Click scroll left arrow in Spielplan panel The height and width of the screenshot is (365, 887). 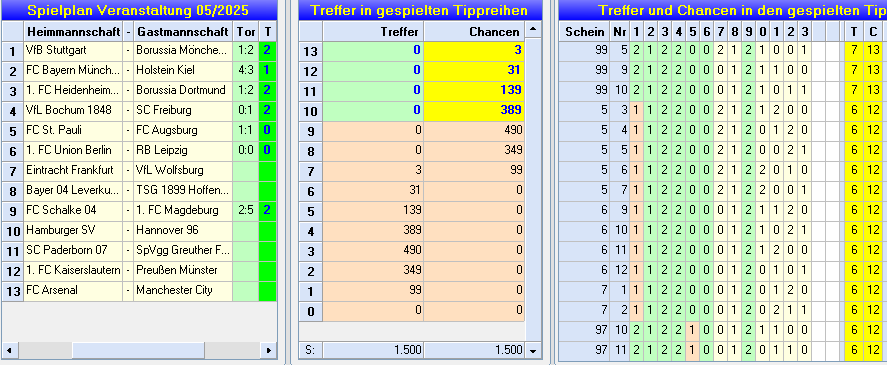tap(9, 350)
